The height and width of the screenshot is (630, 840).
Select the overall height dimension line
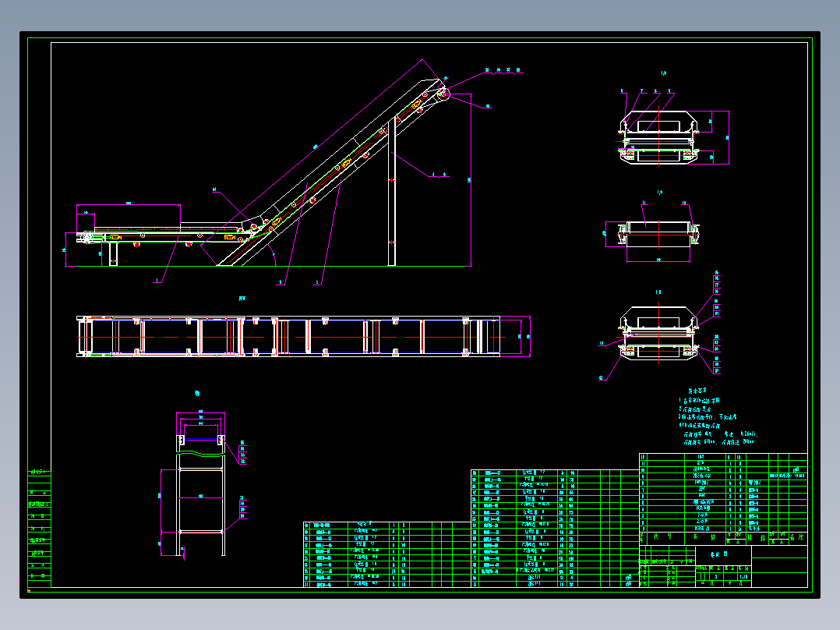point(471,180)
